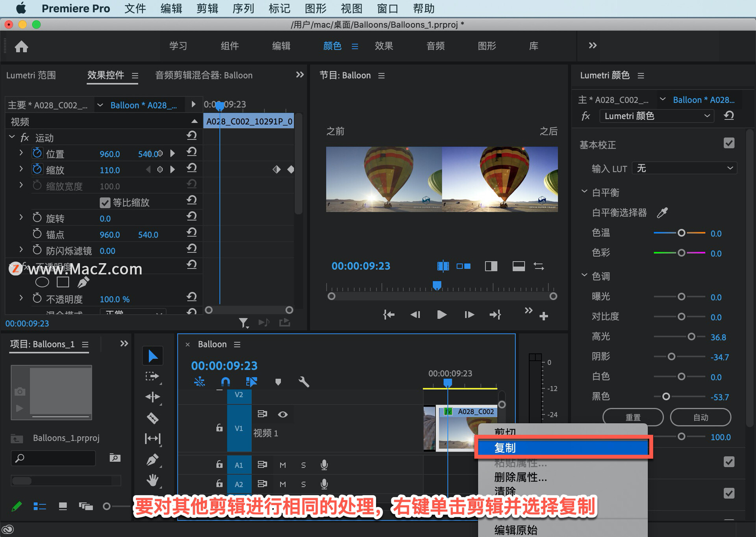Open Lumetri Color effect dropdown
The height and width of the screenshot is (537, 756).
(656, 116)
